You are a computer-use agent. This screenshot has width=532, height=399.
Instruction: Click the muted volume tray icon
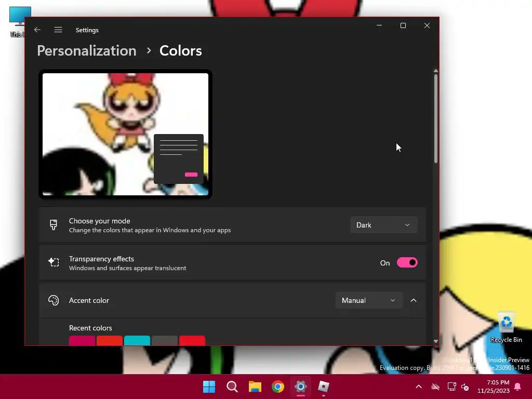pos(465,387)
